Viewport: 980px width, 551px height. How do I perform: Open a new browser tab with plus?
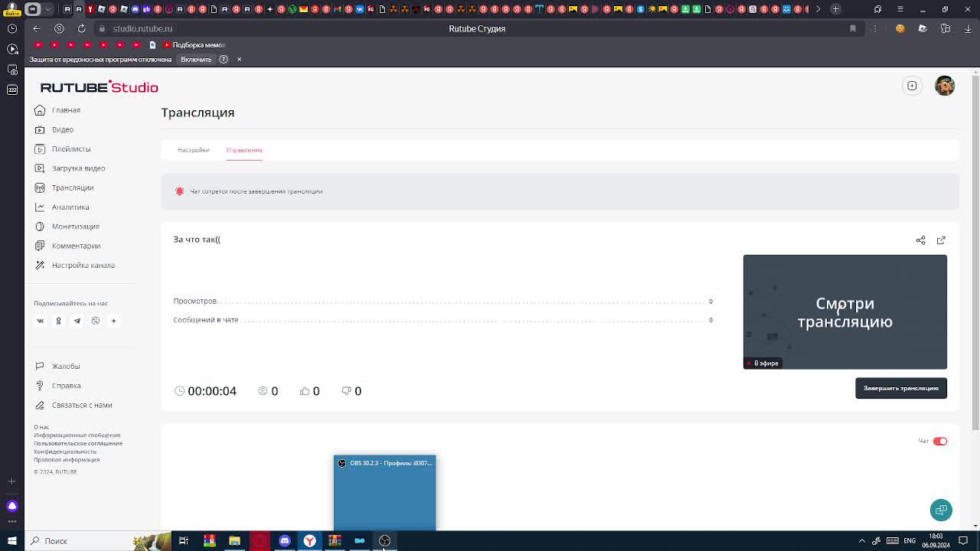[835, 9]
